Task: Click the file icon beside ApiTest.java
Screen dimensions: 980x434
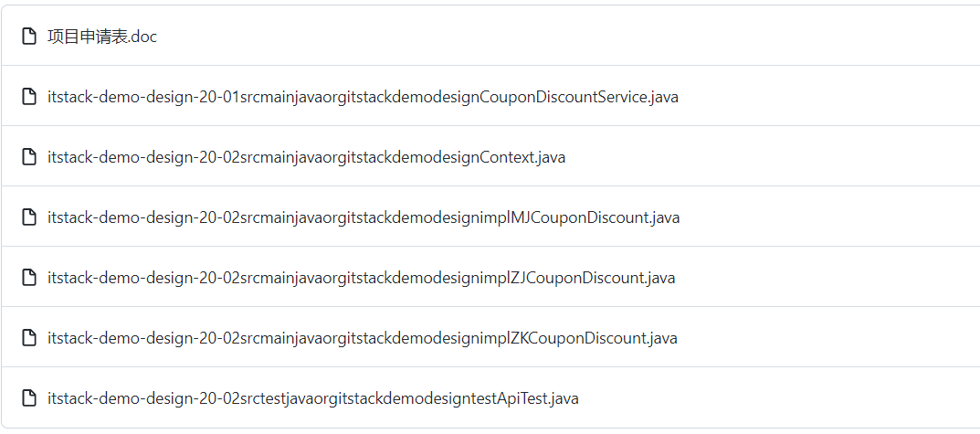Action: pos(29,398)
